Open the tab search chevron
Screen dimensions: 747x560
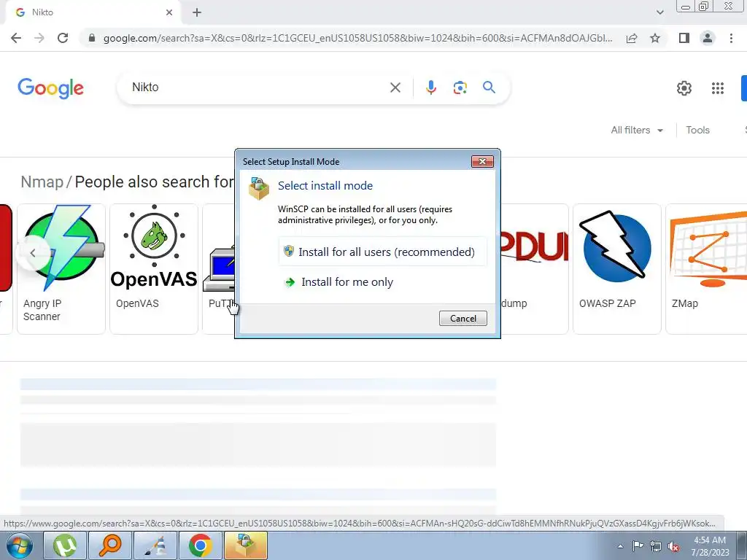[659, 12]
